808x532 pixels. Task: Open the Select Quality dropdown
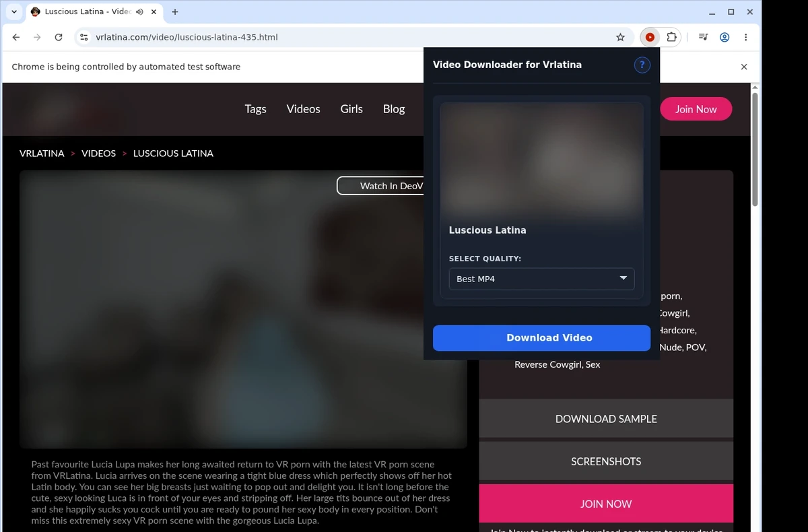coord(541,279)
